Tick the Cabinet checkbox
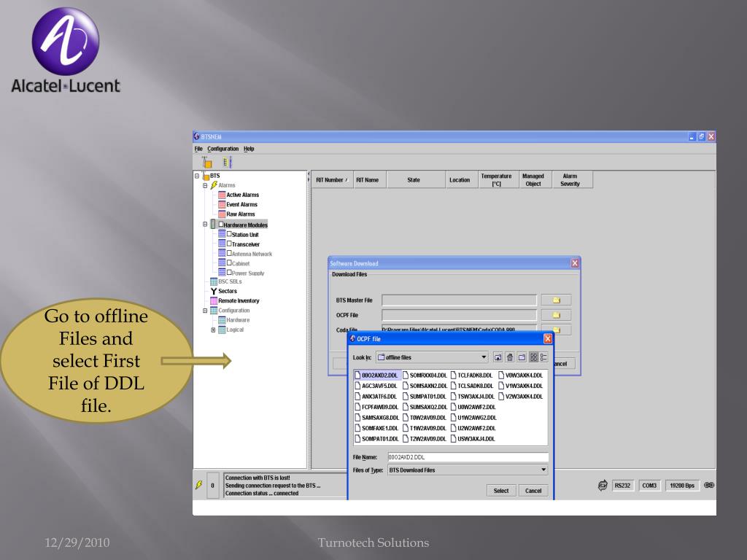Image resolution: width=747 pixels, height=560 pixels. [x=229, y=262]
